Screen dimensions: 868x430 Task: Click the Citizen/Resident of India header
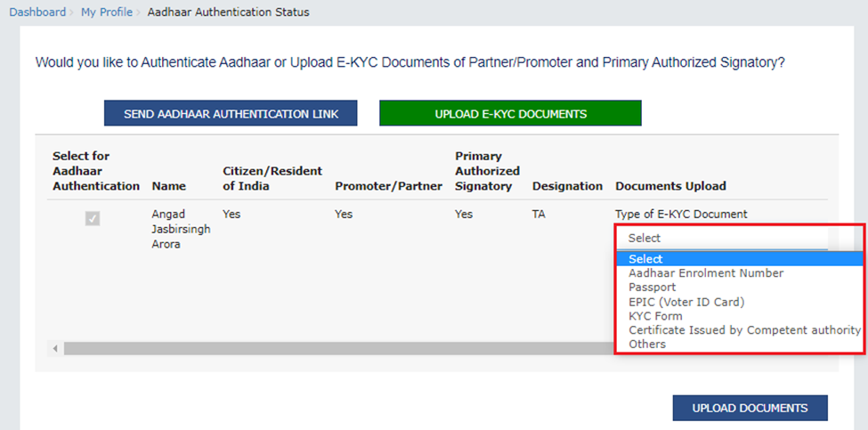[272, 178]
